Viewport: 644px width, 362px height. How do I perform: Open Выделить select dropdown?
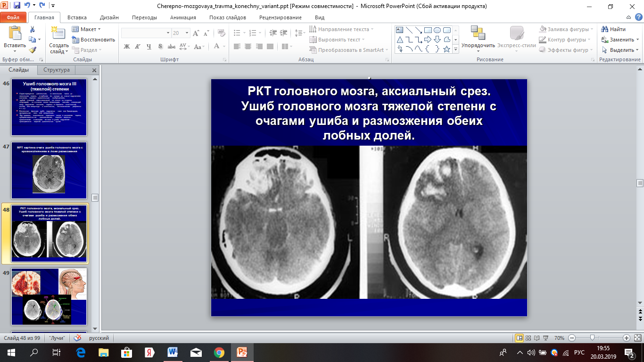[620, 50]
